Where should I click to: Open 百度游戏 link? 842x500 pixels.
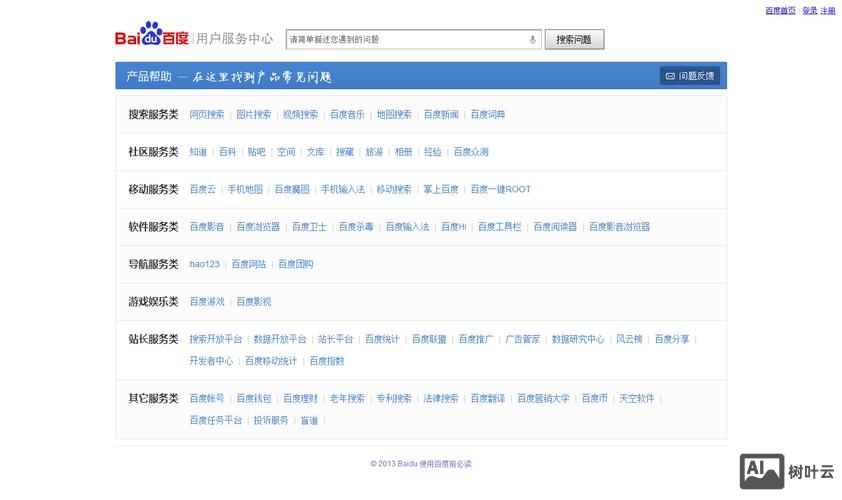pyautogui.click(x=207, y=302)
